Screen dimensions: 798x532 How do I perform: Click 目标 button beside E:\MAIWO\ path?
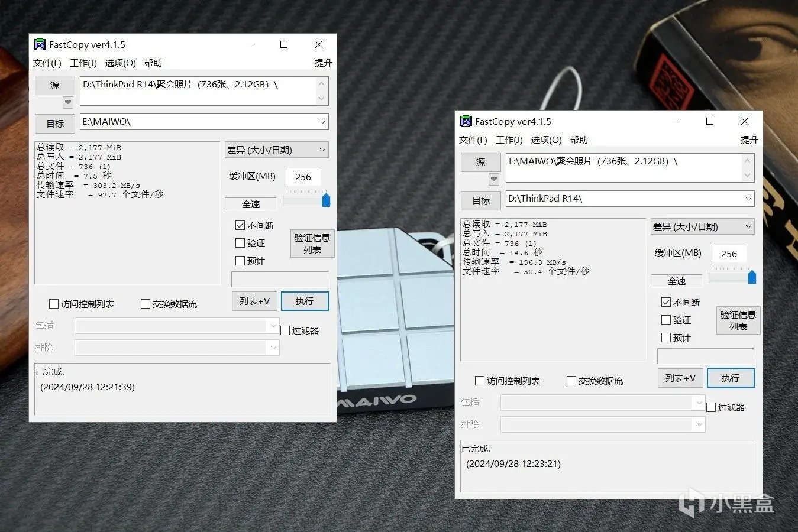[55, 123]
